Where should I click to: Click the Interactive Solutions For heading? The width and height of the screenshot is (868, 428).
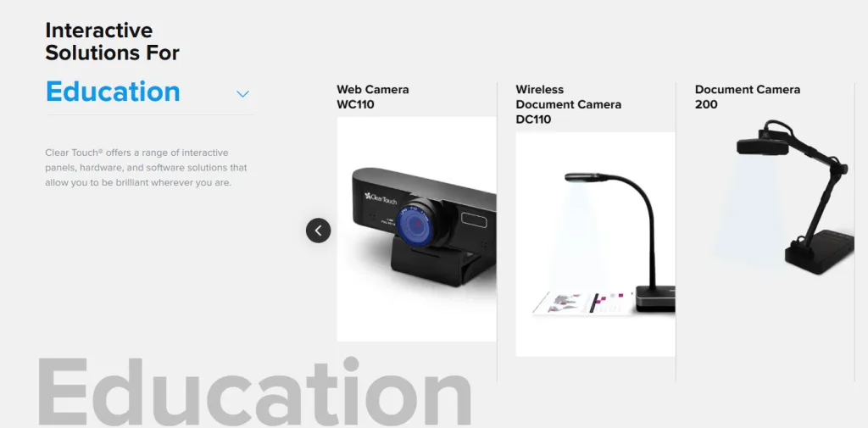coord(113,42)
